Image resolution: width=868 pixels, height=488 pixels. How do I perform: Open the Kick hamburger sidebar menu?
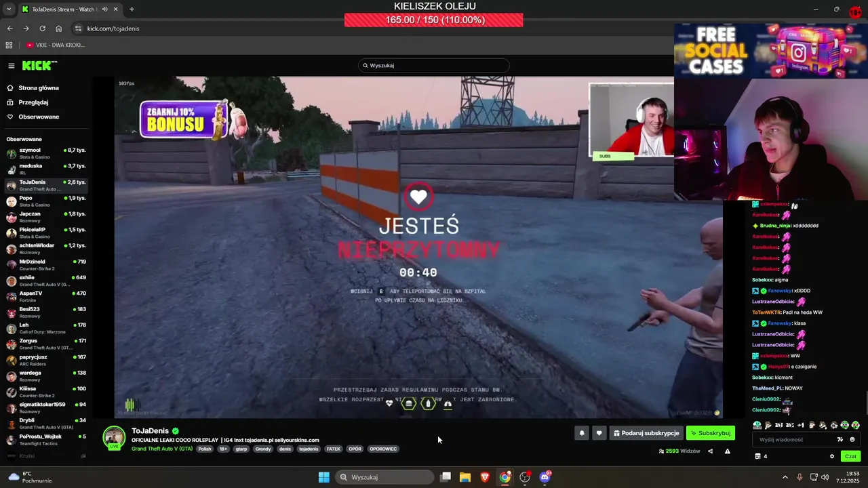pyautogui.click(x=12, y=66)
